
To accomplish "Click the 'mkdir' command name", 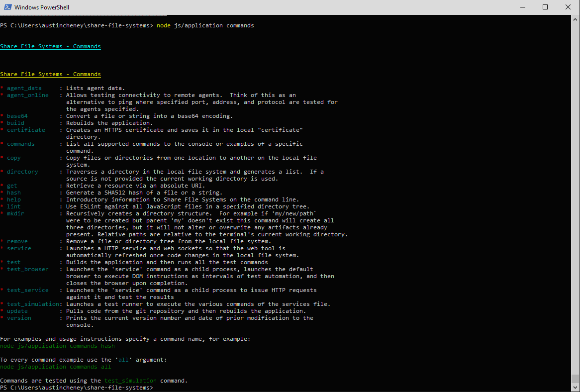I will point(15,213).
